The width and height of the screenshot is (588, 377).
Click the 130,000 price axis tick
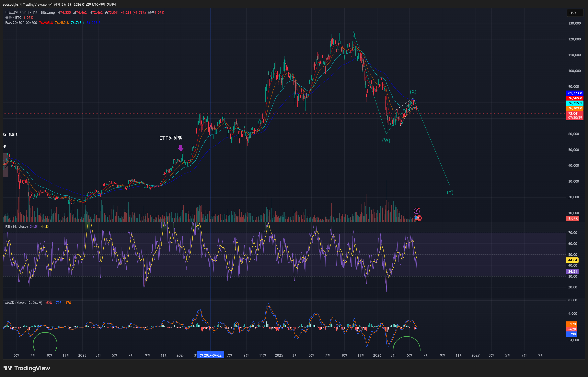[x=574, y=23]
